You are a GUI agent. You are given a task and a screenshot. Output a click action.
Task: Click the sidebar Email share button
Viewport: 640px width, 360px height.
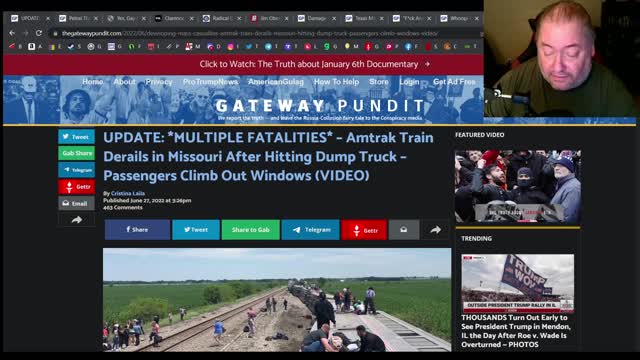[76, 203]
